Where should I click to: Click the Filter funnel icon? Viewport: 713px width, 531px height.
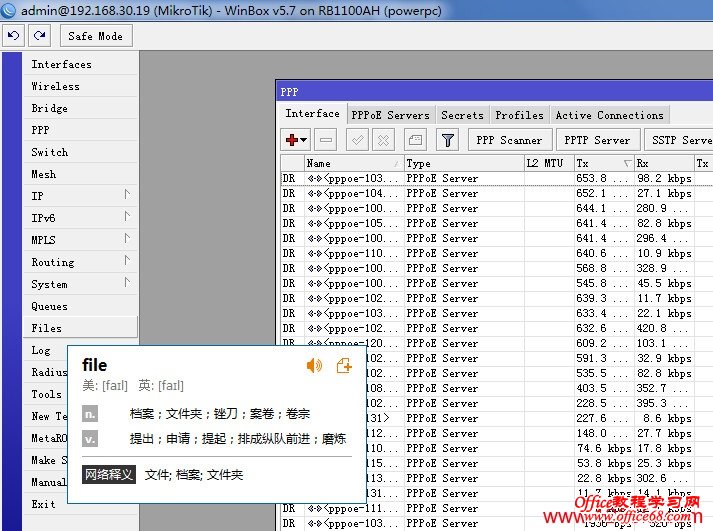point(447,140)
